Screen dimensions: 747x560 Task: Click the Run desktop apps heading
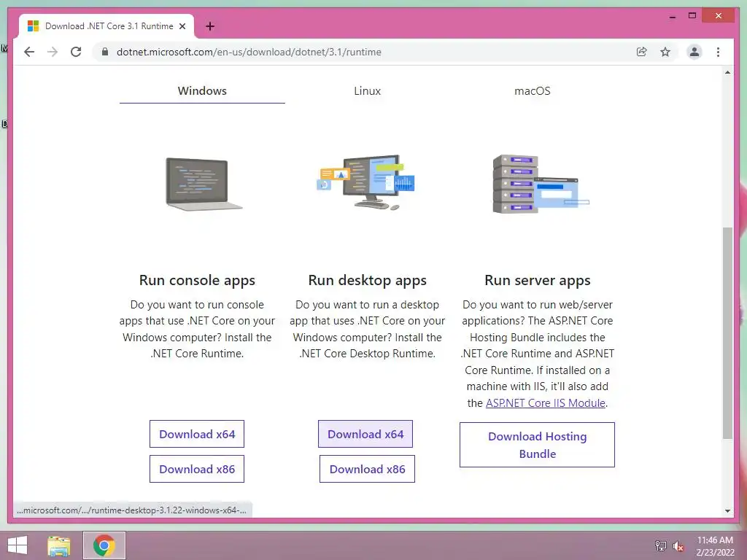368,281
